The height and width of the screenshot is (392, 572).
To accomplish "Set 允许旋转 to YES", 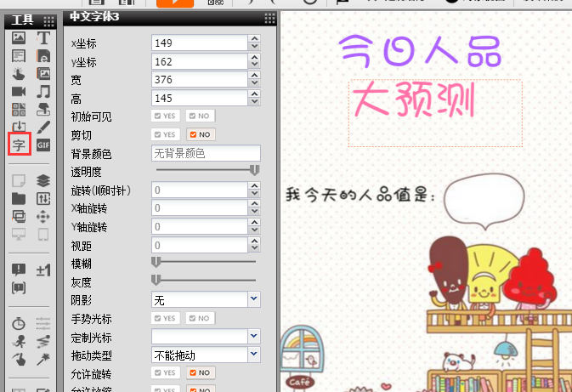I will pyautogui.click(x=166, y=372).
